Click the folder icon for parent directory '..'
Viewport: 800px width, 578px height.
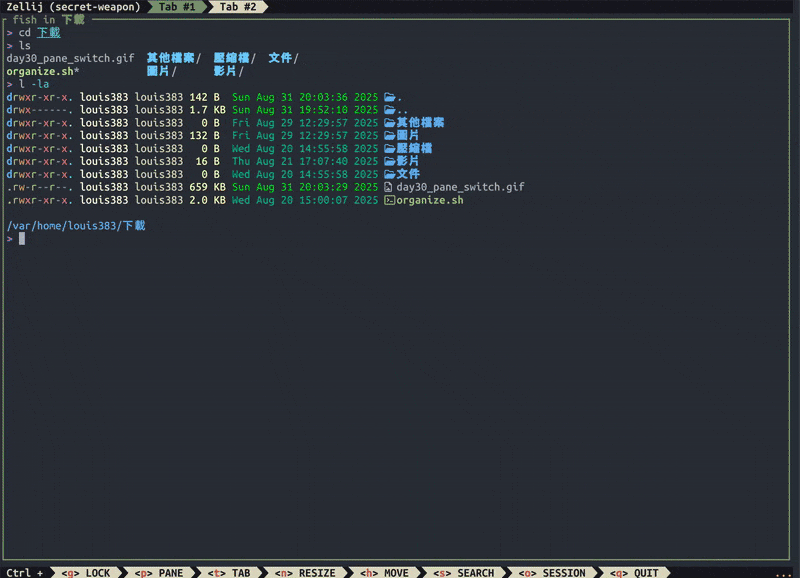coord(389,110)
